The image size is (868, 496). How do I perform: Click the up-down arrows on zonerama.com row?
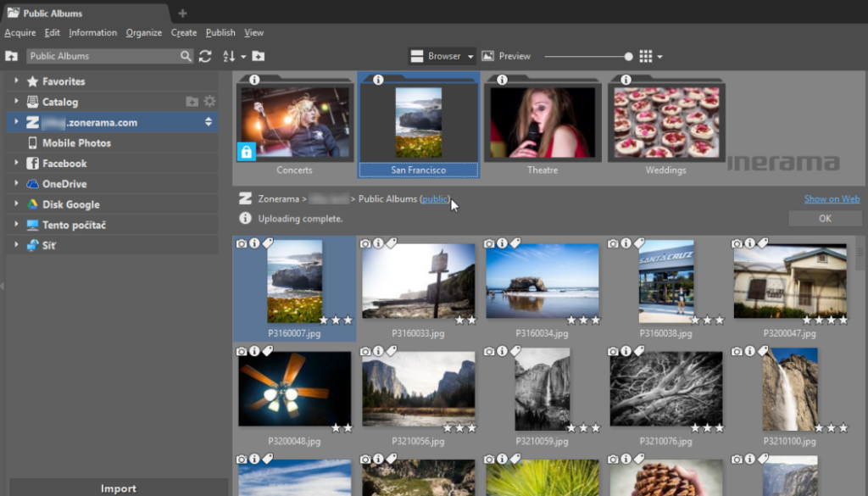(209, 122)
